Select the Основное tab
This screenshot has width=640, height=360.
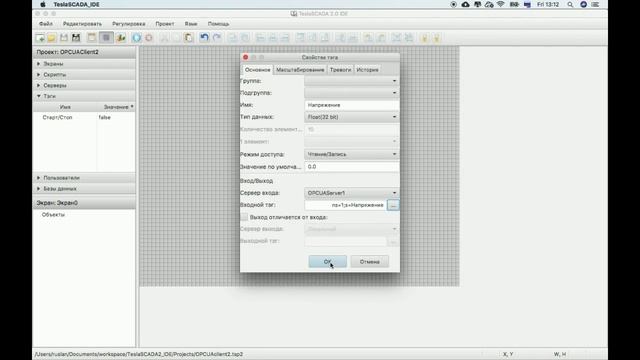pyautogui.click(x=258, y=70)
